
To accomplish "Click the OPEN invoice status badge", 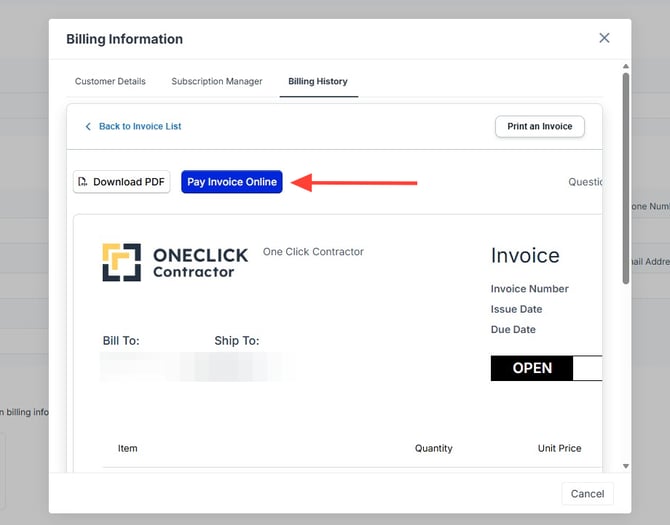I will point(532,368).
